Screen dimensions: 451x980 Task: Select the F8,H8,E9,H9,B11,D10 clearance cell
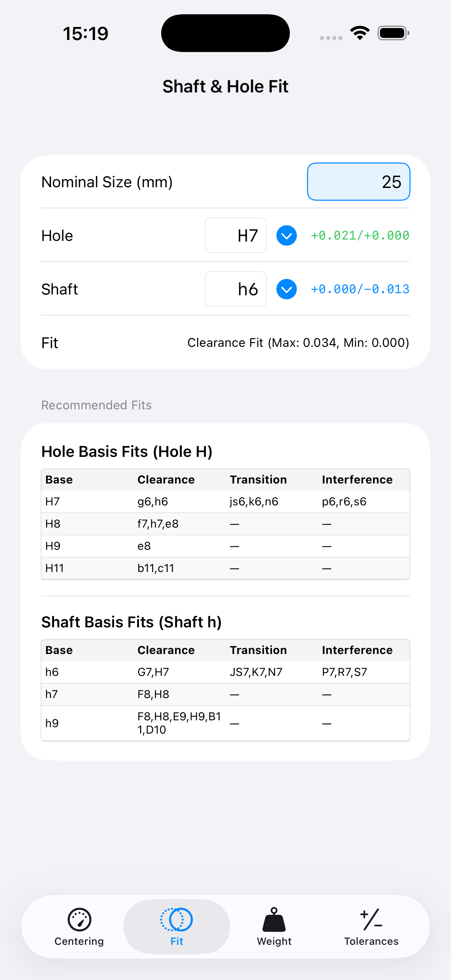(x=179, y=723)
